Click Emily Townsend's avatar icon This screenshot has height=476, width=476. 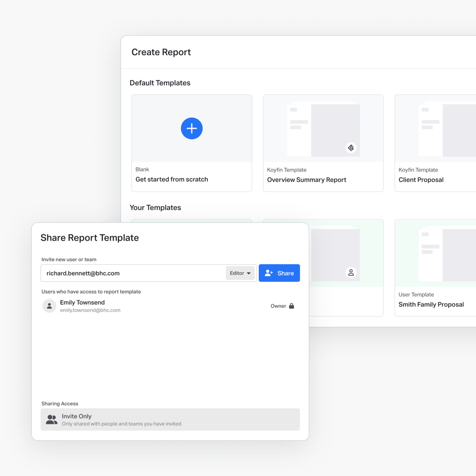point(49,306)
